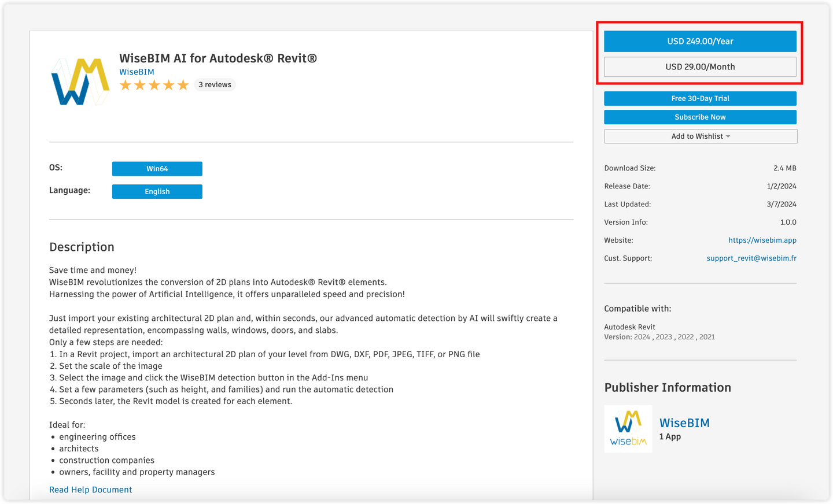This screenshot has height=504, width=833.
Task: Click the Win64 OS tag
Action: (x=157, y=169)
